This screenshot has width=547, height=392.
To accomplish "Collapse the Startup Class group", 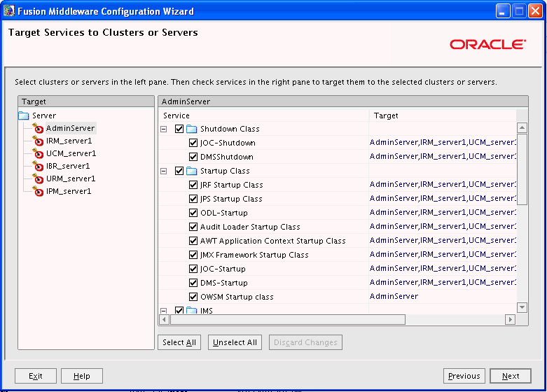I will pos(164,171).
